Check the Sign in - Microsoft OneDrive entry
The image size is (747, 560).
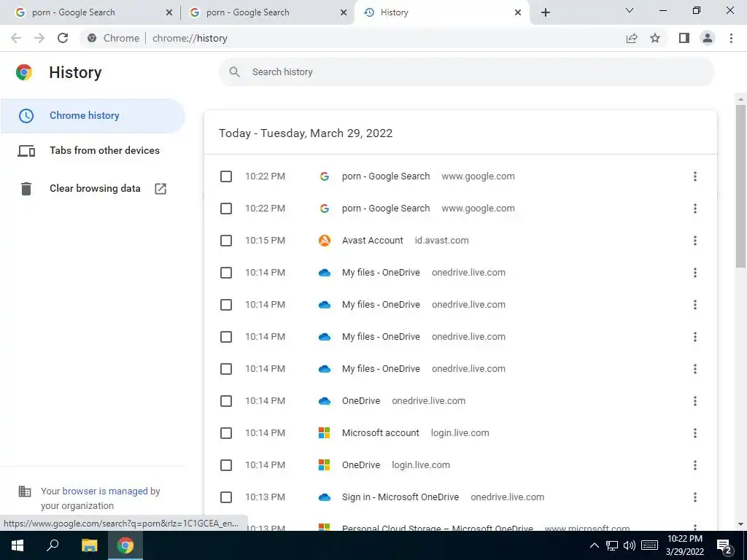click(x=226, y=497)
